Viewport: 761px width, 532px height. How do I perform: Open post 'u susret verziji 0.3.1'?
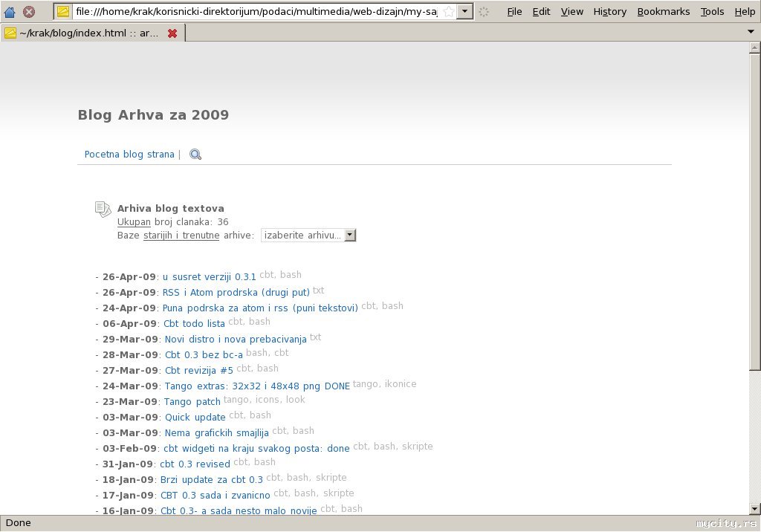[209, 277]
